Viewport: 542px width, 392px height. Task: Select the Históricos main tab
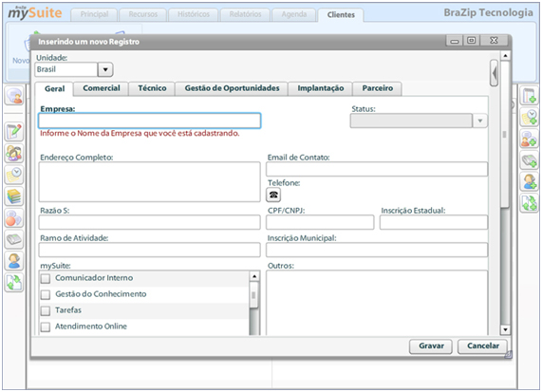click(x=194, y=14)
